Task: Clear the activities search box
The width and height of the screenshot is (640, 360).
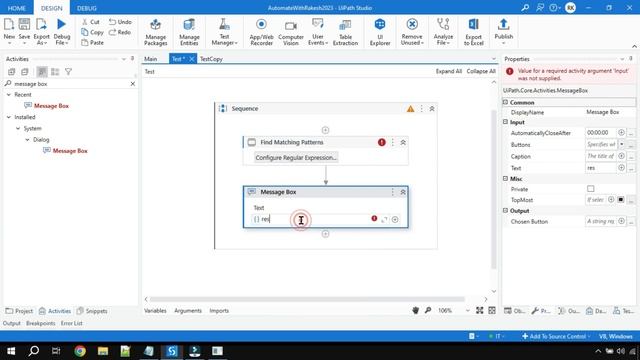Action: [133, 84]
